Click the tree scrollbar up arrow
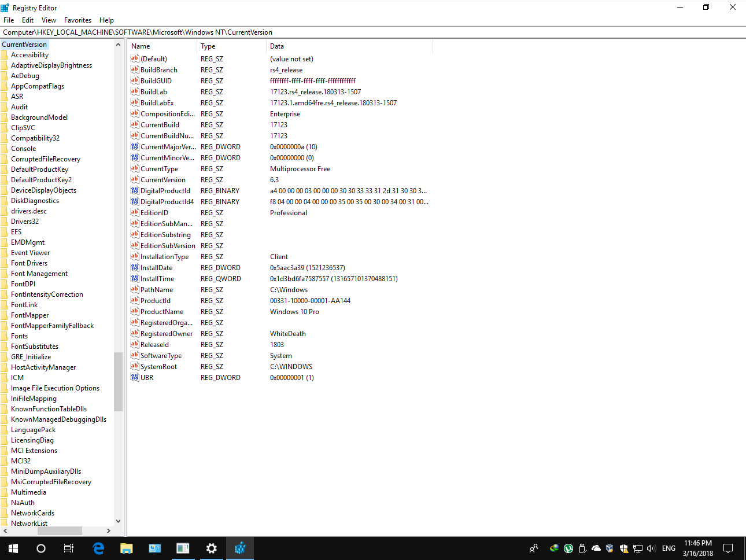The width and height of the screenshot is (746, 560). (119, 45)
